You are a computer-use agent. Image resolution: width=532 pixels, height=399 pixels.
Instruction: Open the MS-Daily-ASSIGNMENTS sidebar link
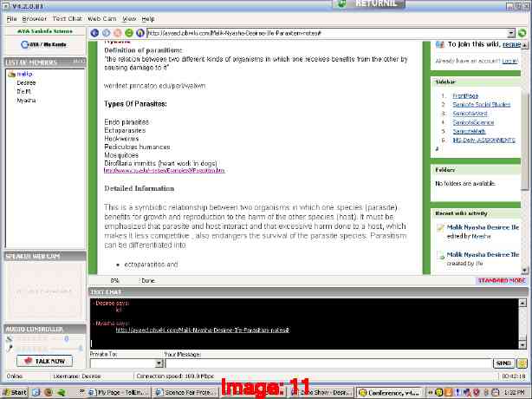tap(483, 140)
